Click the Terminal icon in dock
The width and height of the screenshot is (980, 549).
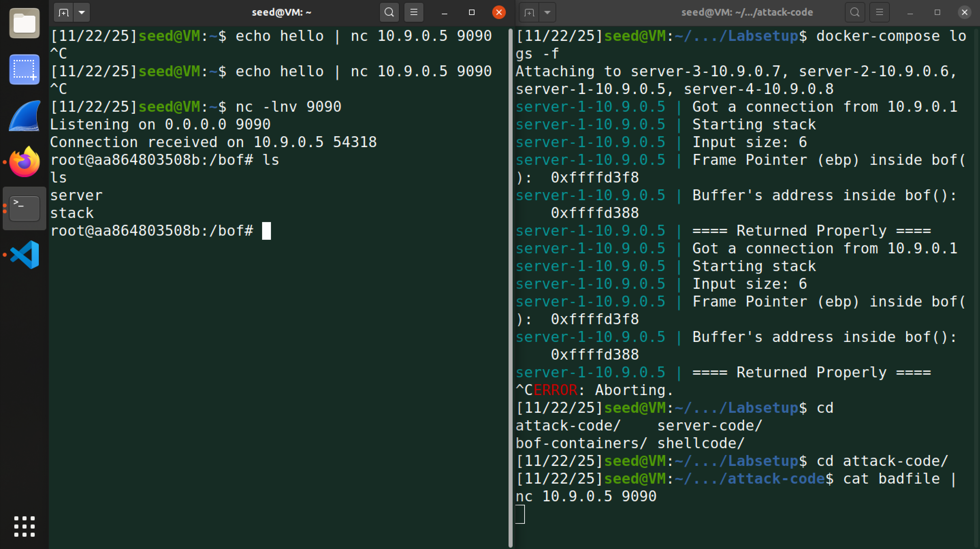coord(25,208)
